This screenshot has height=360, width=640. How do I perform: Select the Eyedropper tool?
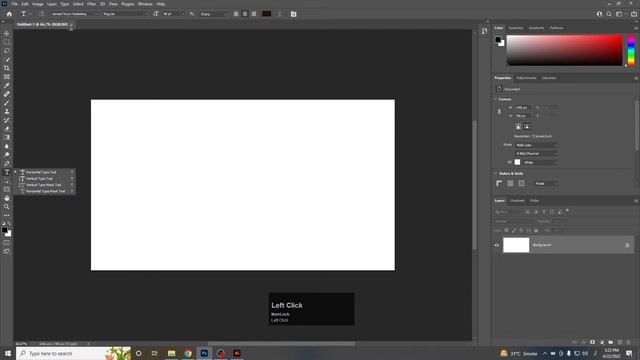(x=7, y=85)
